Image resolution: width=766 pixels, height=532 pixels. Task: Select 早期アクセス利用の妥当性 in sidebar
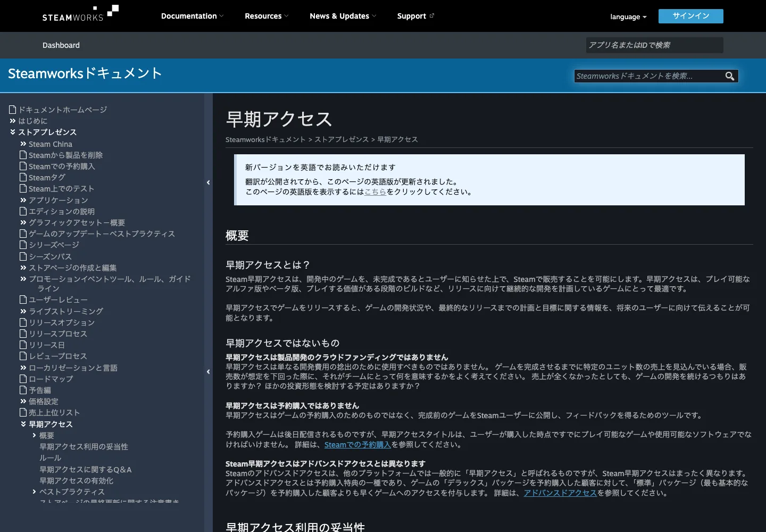[84, 446]
